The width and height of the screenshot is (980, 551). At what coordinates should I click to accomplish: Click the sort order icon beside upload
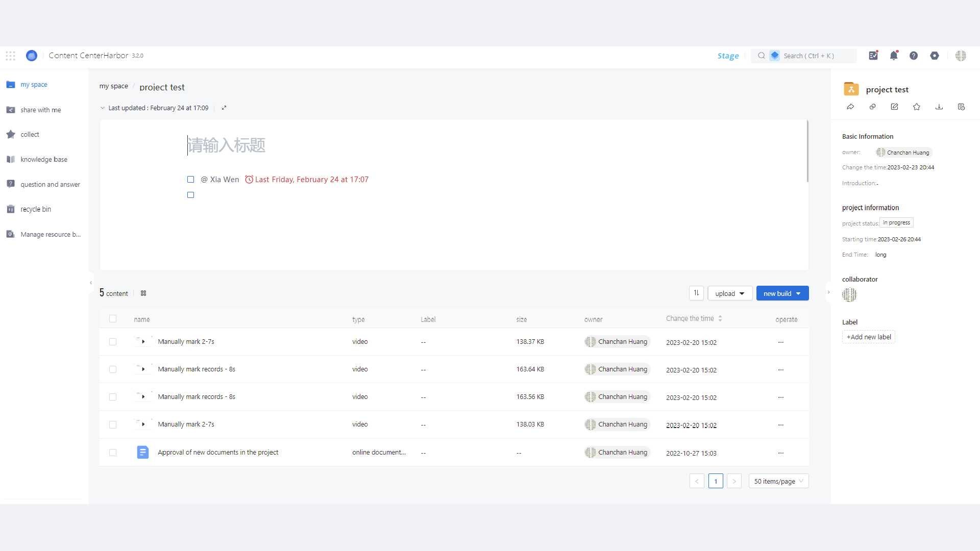point(696,293)
